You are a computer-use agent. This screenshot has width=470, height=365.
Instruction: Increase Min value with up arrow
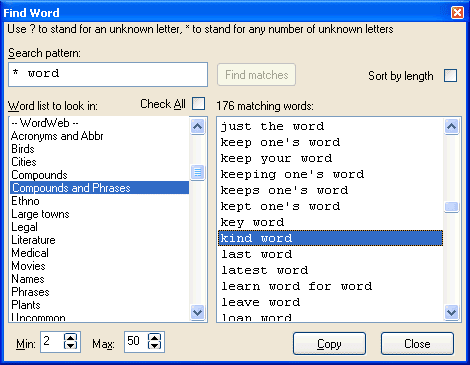(71, 337)
